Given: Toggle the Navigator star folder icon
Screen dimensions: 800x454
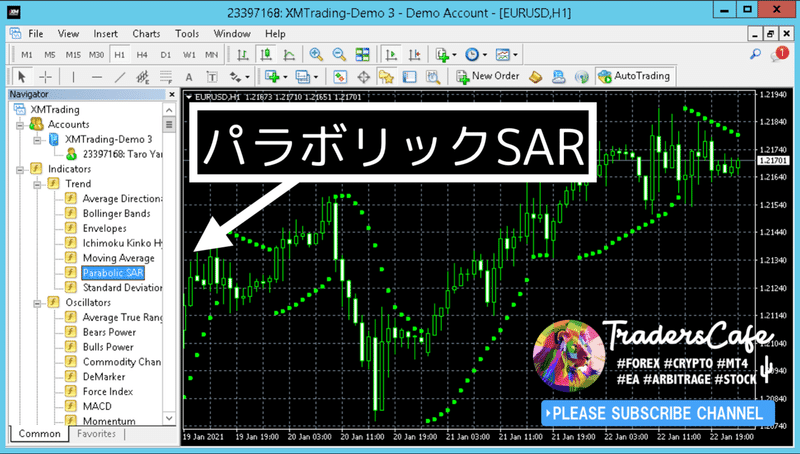Looking at the screenshot, I should tap(386, 77).
